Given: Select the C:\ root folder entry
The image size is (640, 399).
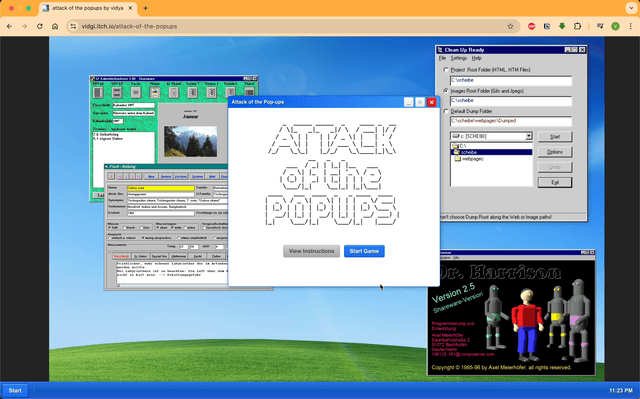Looking at the screenshot, I should pyautogui.click(x=462, y=146).
